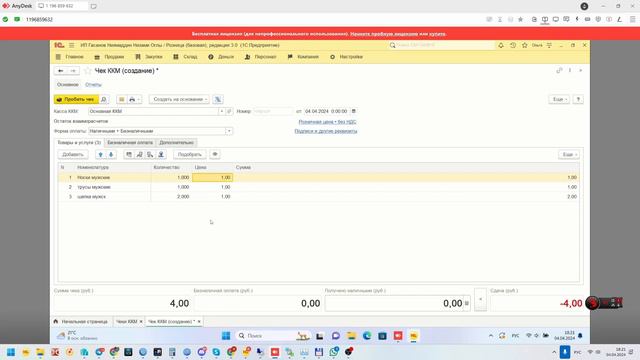
Task: Open the favorites star icon in 1C header
Action: tap(524, 45)
